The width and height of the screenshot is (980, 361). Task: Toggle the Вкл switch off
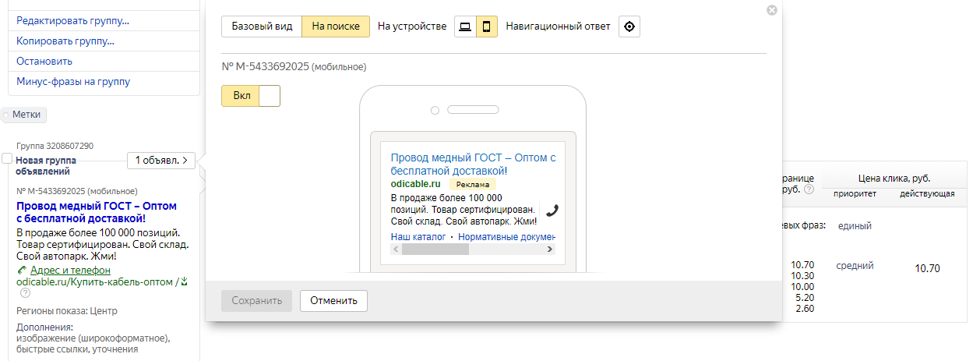point(251,96)
